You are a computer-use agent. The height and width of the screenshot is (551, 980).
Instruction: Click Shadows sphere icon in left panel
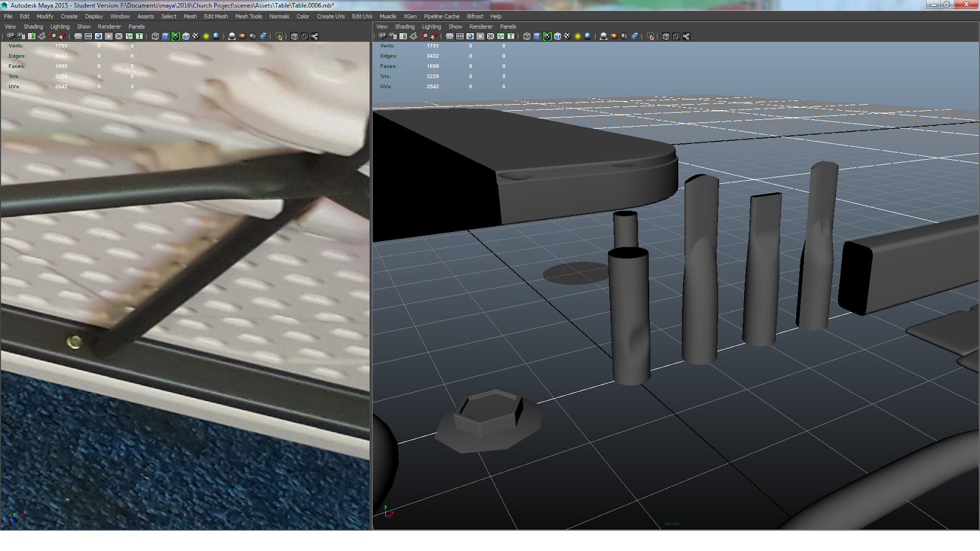pos(216,36)
